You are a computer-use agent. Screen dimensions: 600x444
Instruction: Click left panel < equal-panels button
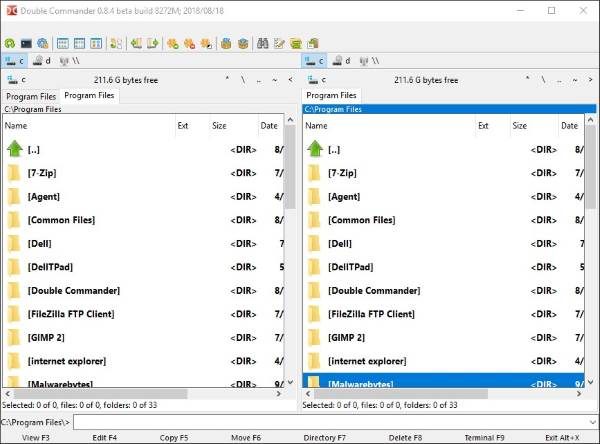tap(290, 80)
